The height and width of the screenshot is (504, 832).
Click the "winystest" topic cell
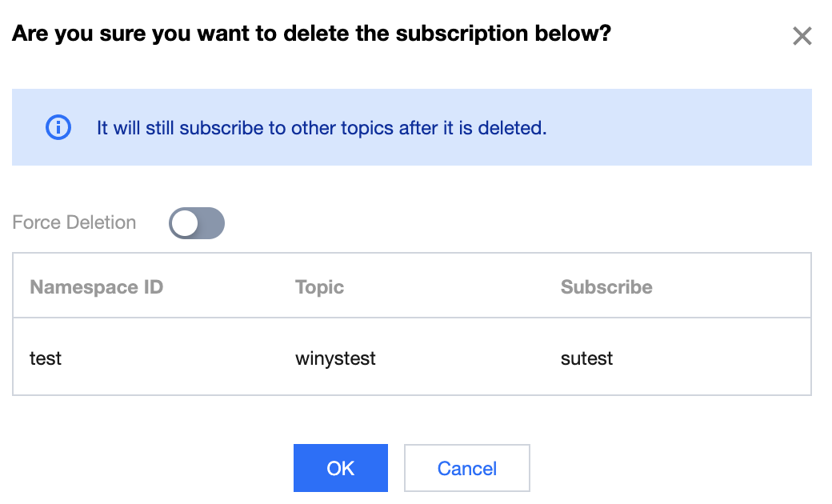pyautogui.click(x=335, y=358)
